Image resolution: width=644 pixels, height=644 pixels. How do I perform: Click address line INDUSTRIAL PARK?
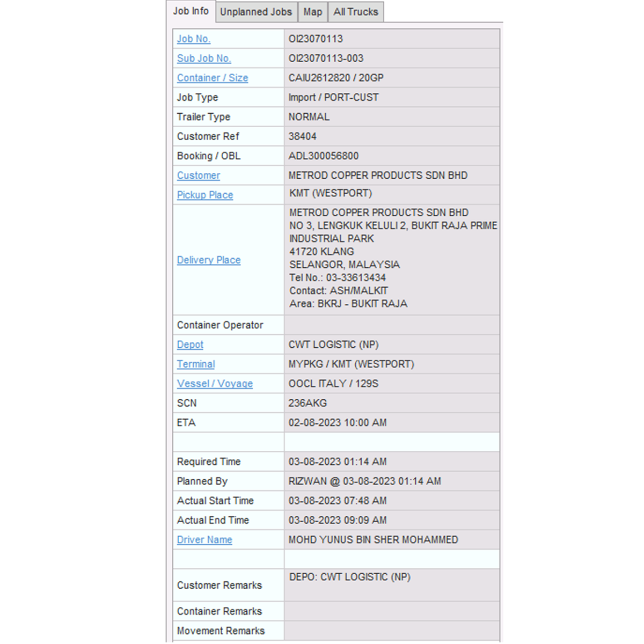332,239
